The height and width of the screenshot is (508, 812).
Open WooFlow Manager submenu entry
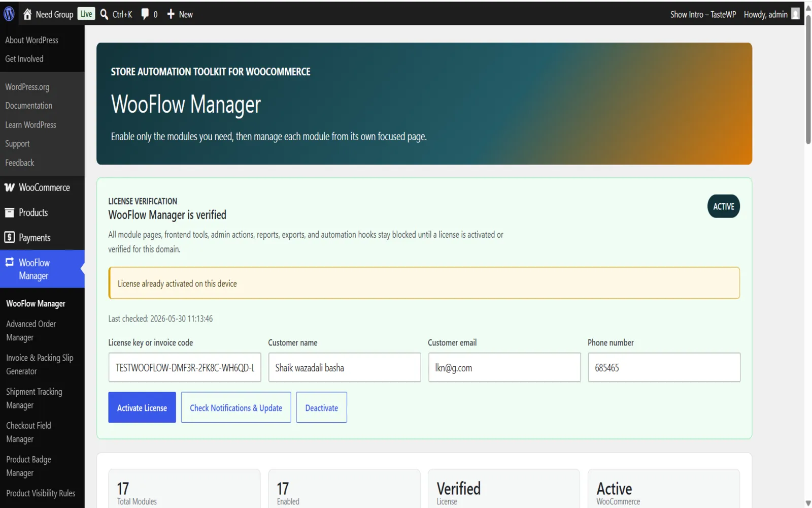coord(36,304)
